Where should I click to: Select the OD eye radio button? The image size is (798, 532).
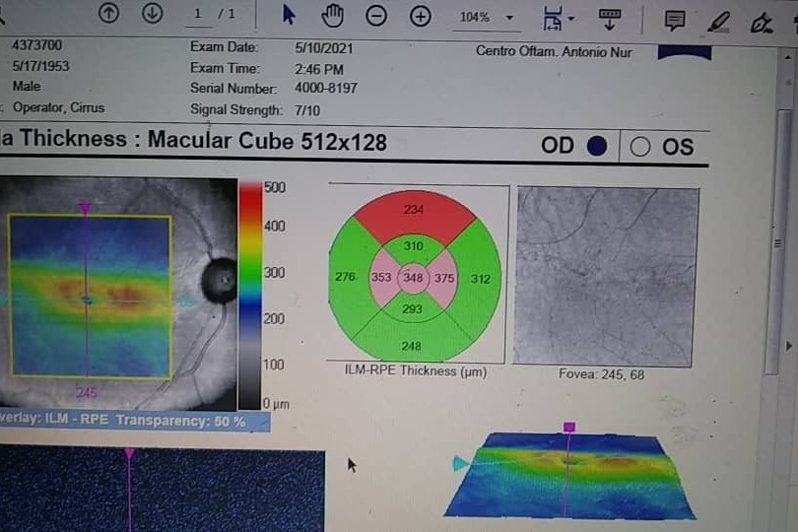597,146
